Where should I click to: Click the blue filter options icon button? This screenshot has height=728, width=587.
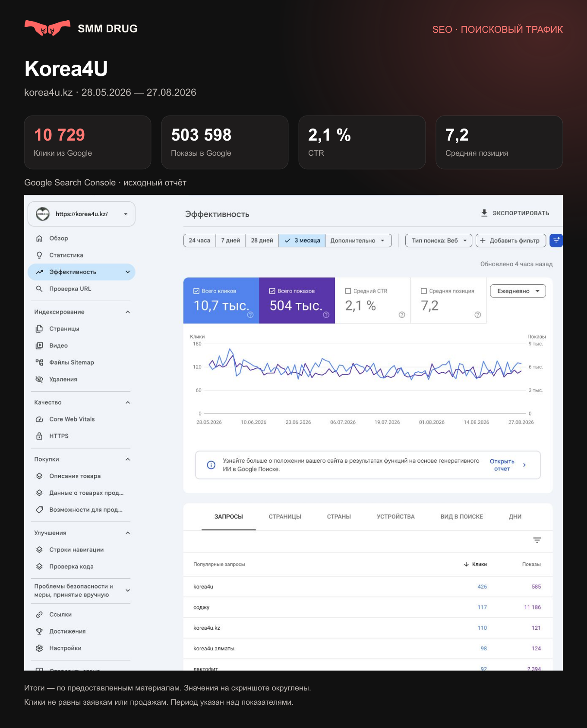(556, 241)
